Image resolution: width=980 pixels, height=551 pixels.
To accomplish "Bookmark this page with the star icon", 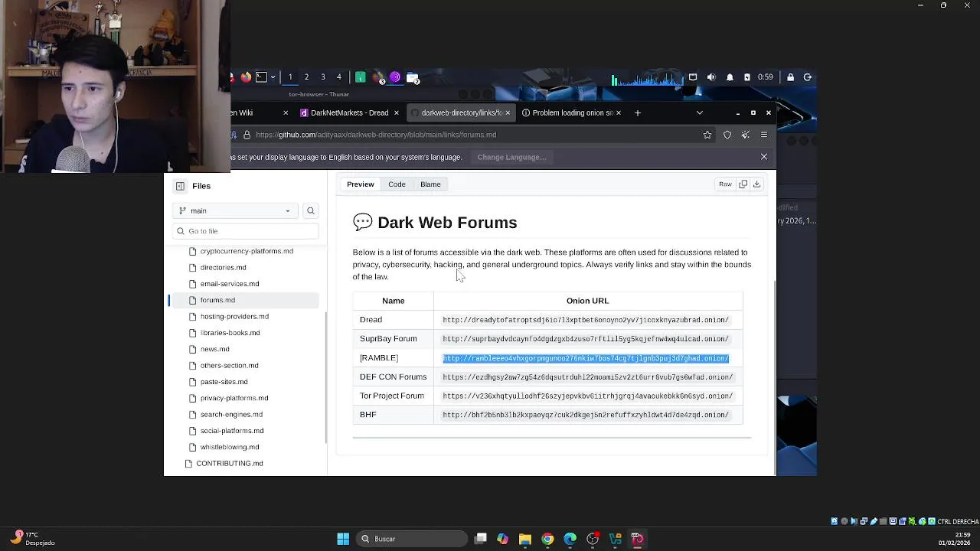I will click(x=707, y=135).
